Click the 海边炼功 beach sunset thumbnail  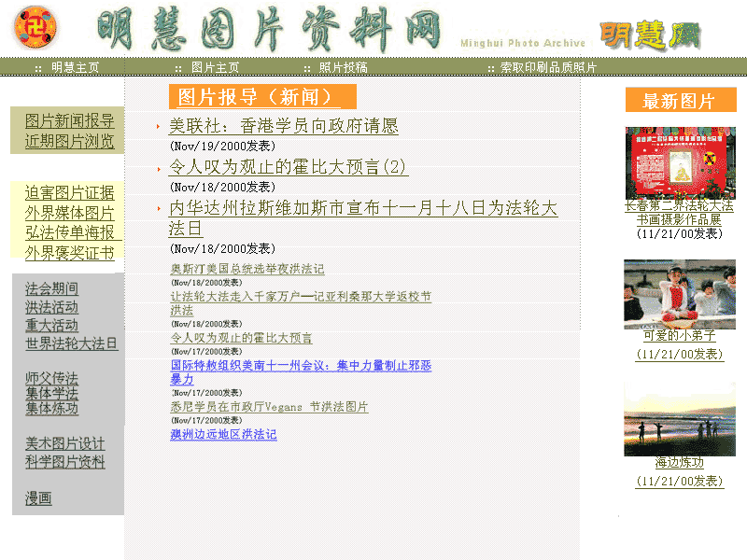click(679, 418)
